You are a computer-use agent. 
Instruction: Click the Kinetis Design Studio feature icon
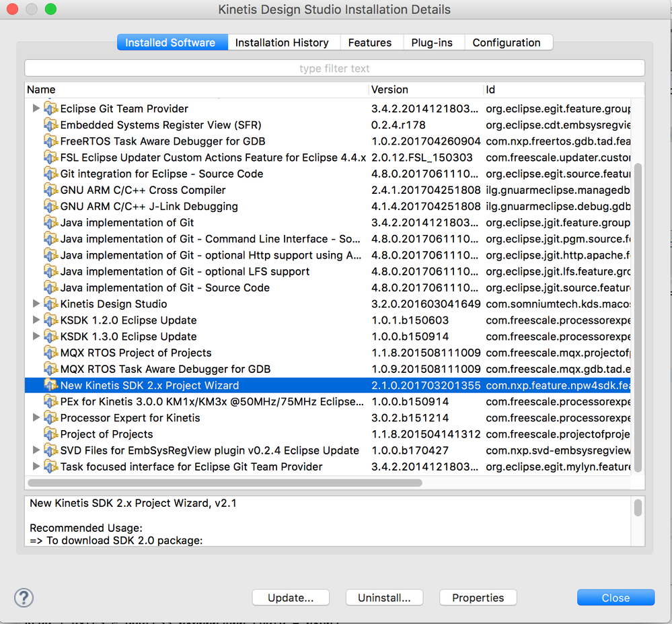(50, 304)
